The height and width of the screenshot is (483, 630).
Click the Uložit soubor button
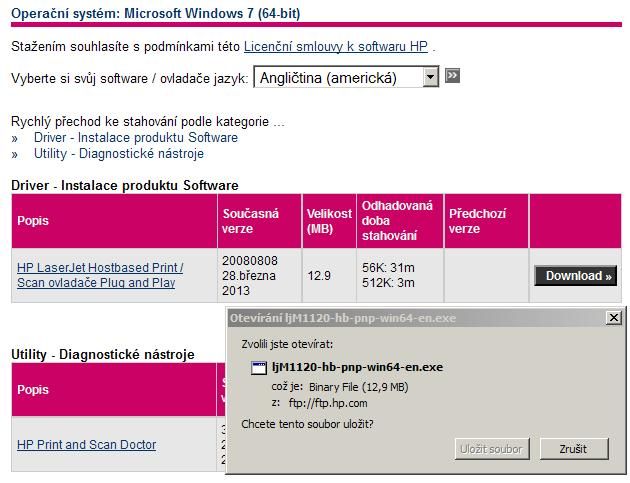(x=492, y=449)
